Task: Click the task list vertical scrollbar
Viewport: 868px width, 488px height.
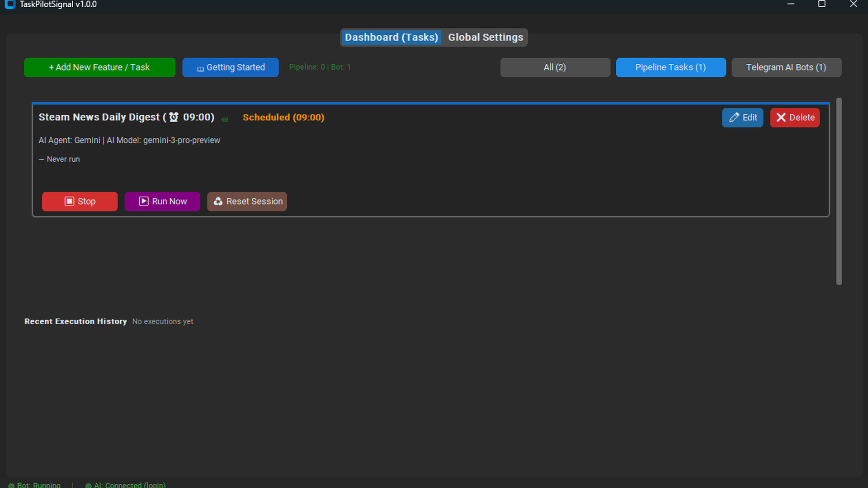Action: coord(839,191)
